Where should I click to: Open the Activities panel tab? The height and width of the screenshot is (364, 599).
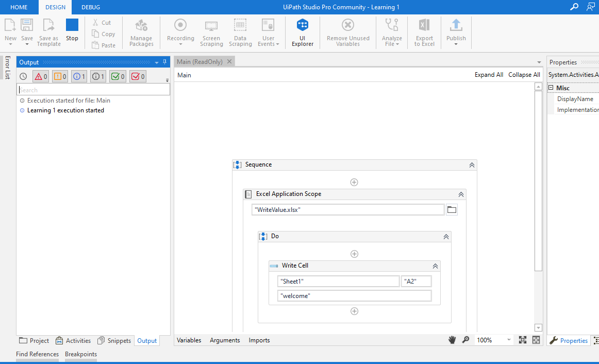pyautogui.click(x=73, y=341)
